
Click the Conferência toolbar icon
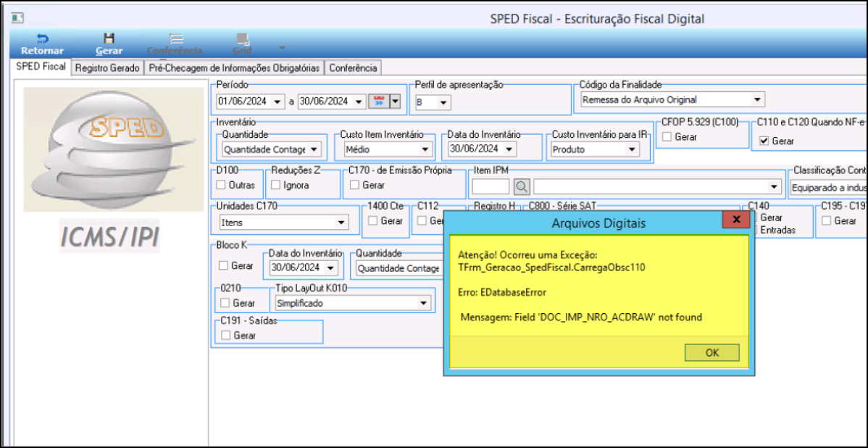[x=176, y=38]
